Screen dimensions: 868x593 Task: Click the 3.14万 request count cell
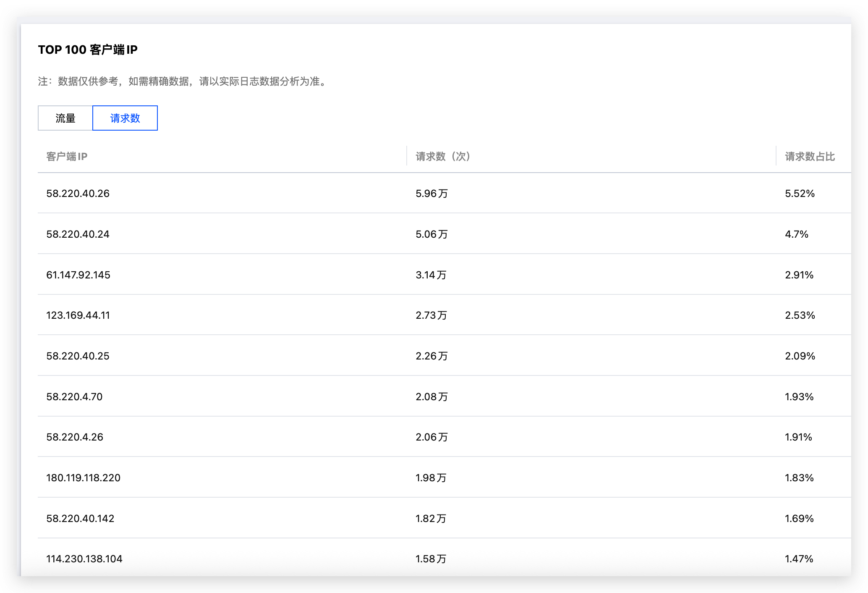[431, 275]
